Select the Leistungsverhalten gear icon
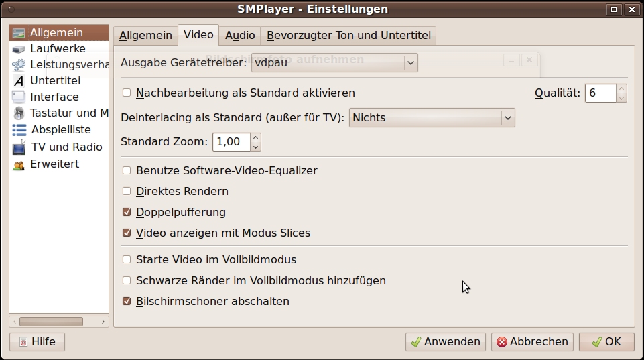This screenshot has width=644, height=360. 19,65
